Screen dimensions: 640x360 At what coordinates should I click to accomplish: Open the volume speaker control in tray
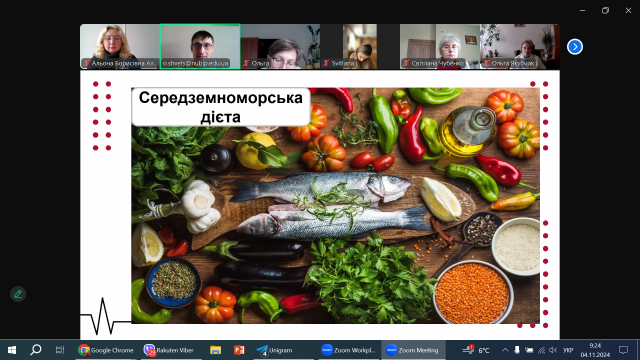point(553,350)
